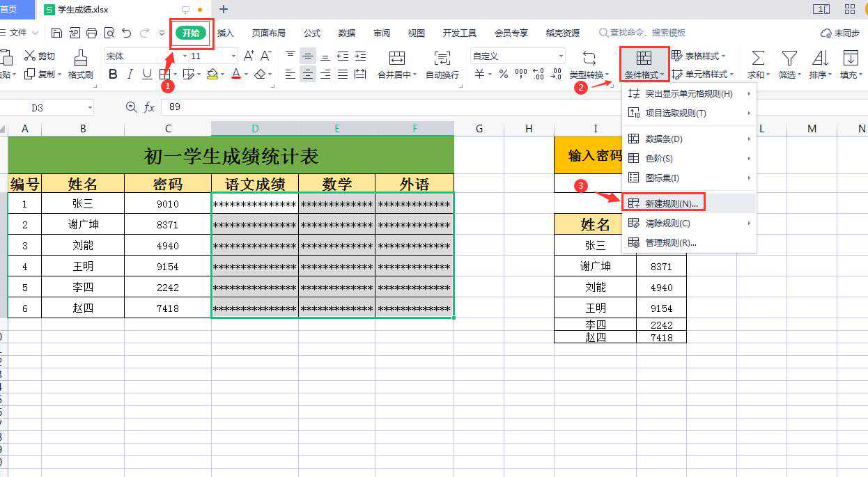The width and height of the screenshot is (868, 477).
Task: Click the Format Painter (格式刷) icon
Action: [x=80, y=58]
